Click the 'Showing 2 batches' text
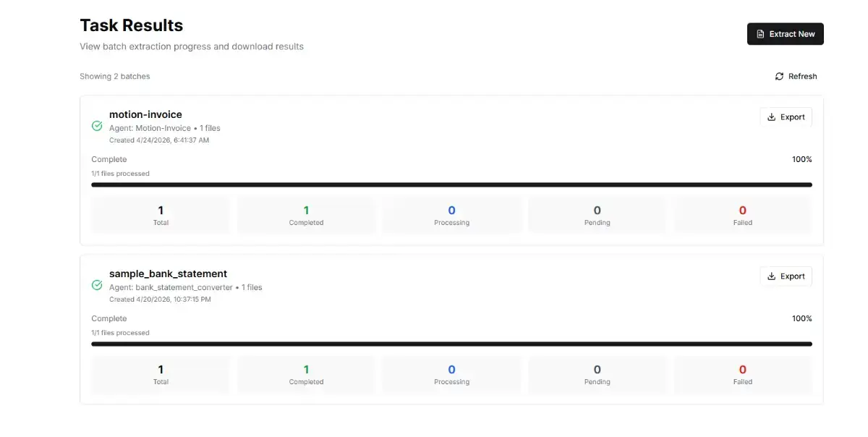Image resolution: width=868 pixels, height=437 pixels. [x=115, y=76]
